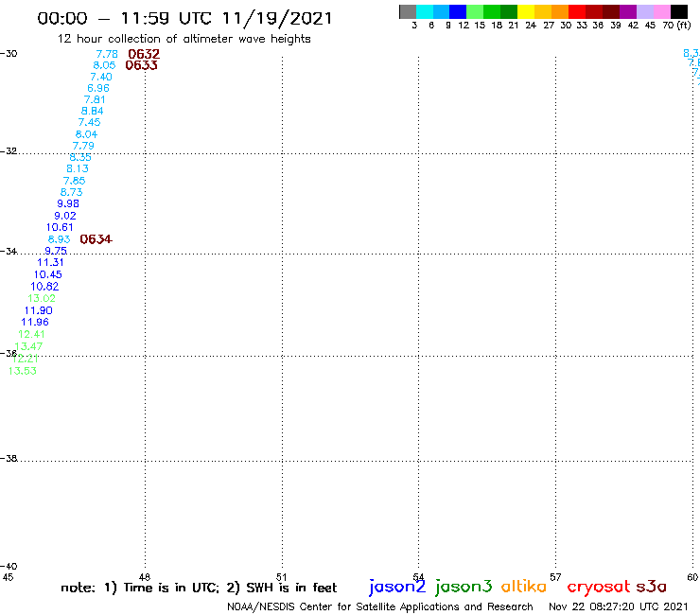
Task: Click the orange legend color swatch
Action: point(560,11)
